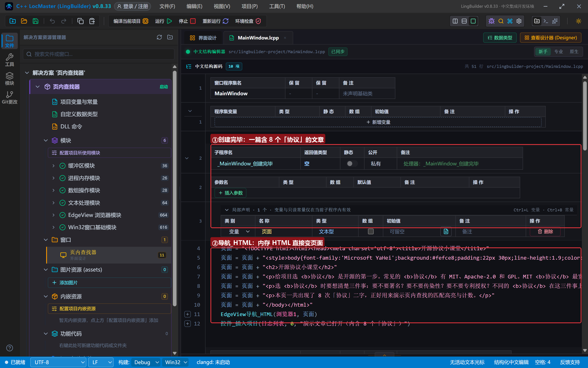
Task: Click the help question mark icon
Action: (x=9, y=348)
